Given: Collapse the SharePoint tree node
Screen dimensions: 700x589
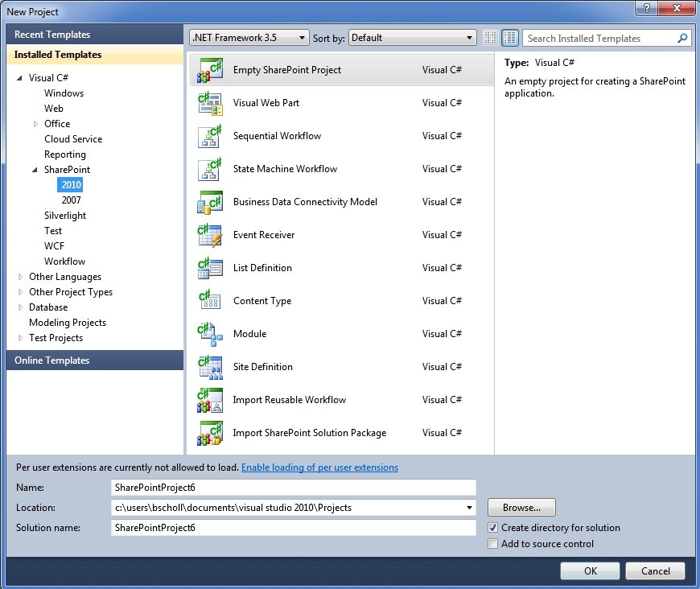Looking at the screenshot, I should (35, 170).
